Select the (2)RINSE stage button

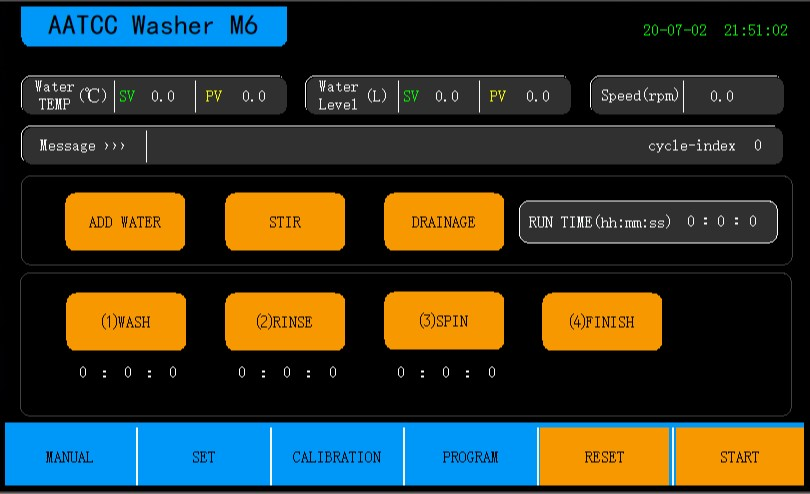coord(285,321)
